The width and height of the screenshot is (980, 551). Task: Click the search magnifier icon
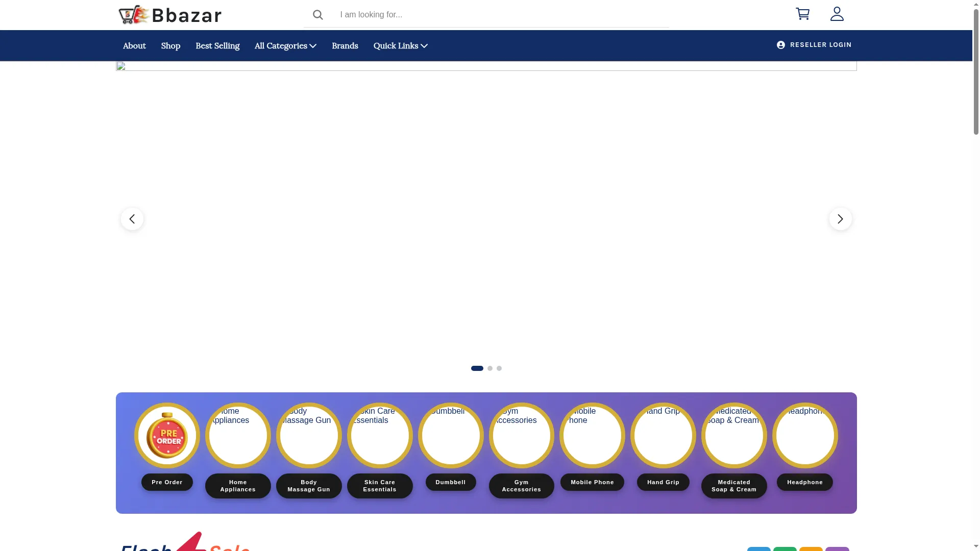(x=318, y=15)
